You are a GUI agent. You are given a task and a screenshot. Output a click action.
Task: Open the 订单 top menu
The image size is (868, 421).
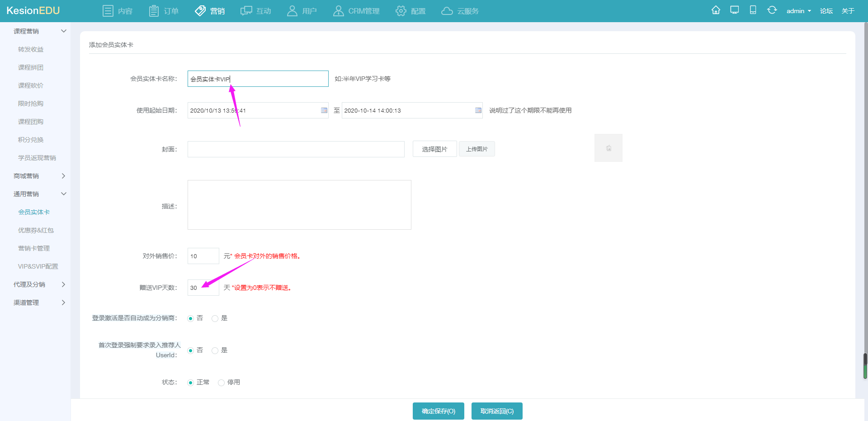[x=164, y=11]
